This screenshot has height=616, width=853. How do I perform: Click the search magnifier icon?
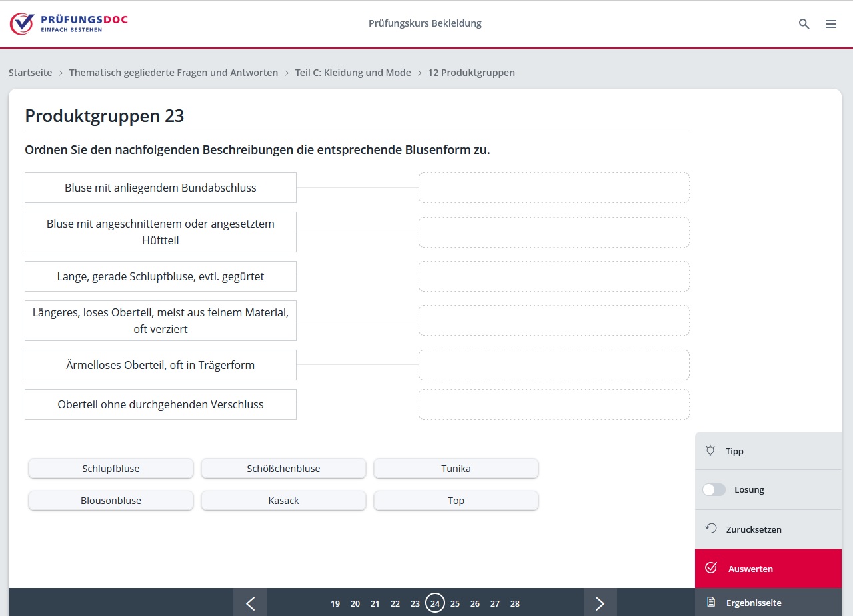click(804, 24)
